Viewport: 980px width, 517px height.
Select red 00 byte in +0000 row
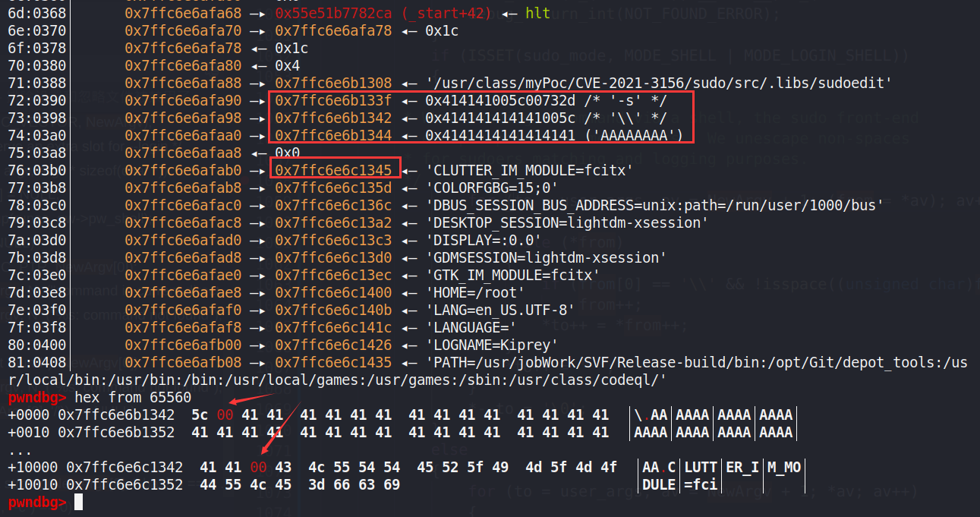225,415
